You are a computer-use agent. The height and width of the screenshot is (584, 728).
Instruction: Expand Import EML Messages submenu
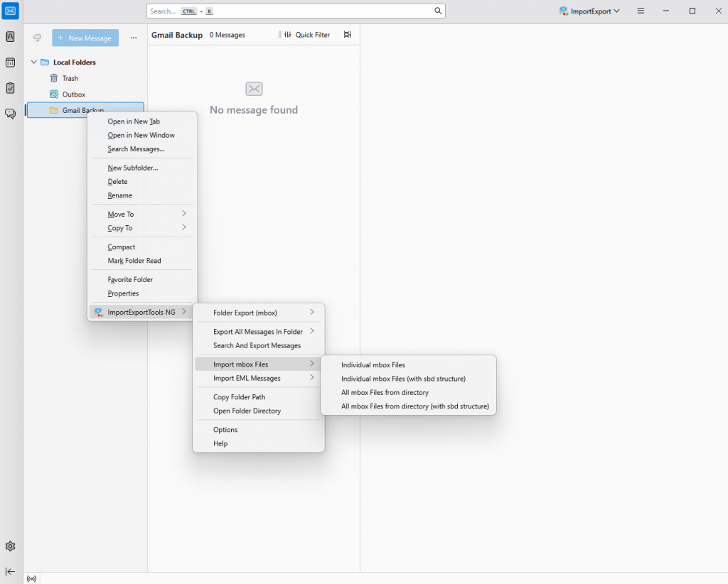coord(259,378)
